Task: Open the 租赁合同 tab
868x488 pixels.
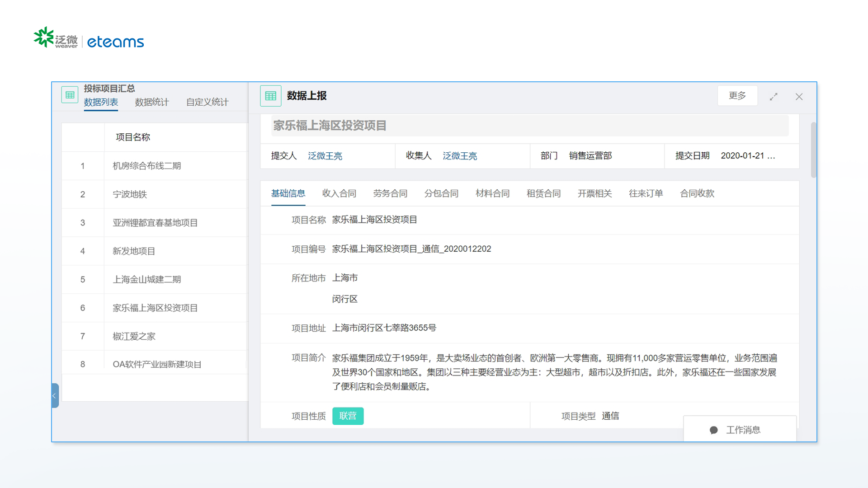Action: tap(543, 193)
